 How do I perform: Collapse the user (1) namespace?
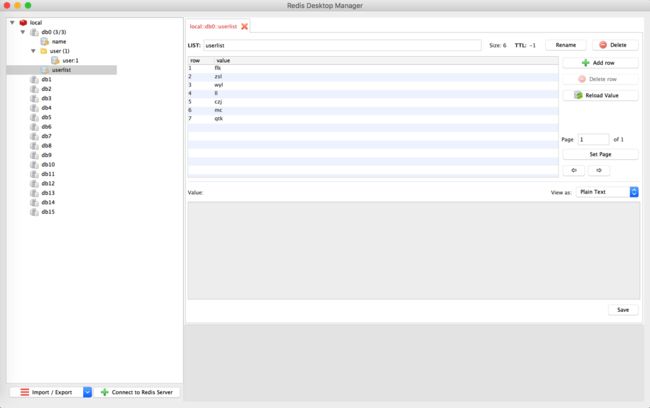(33, 51)
